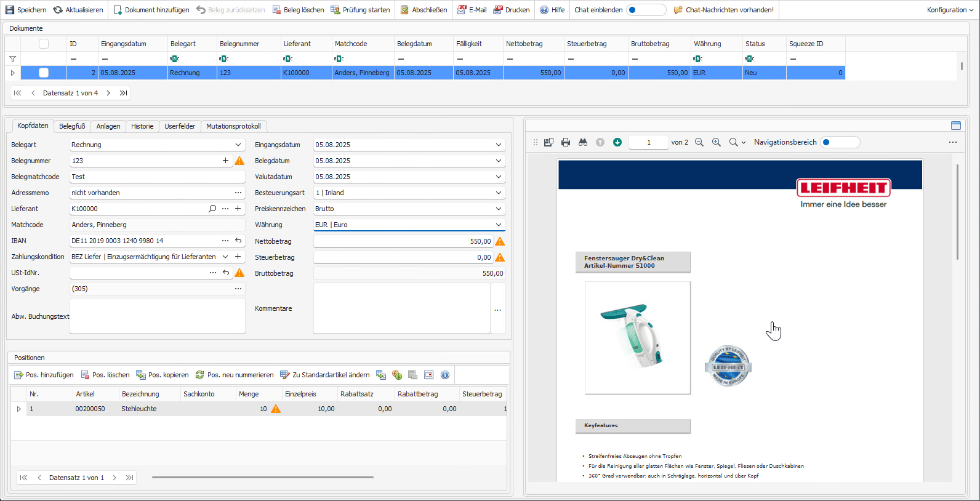
Task: Open the Historie tab
Action: tap(142, 126)
